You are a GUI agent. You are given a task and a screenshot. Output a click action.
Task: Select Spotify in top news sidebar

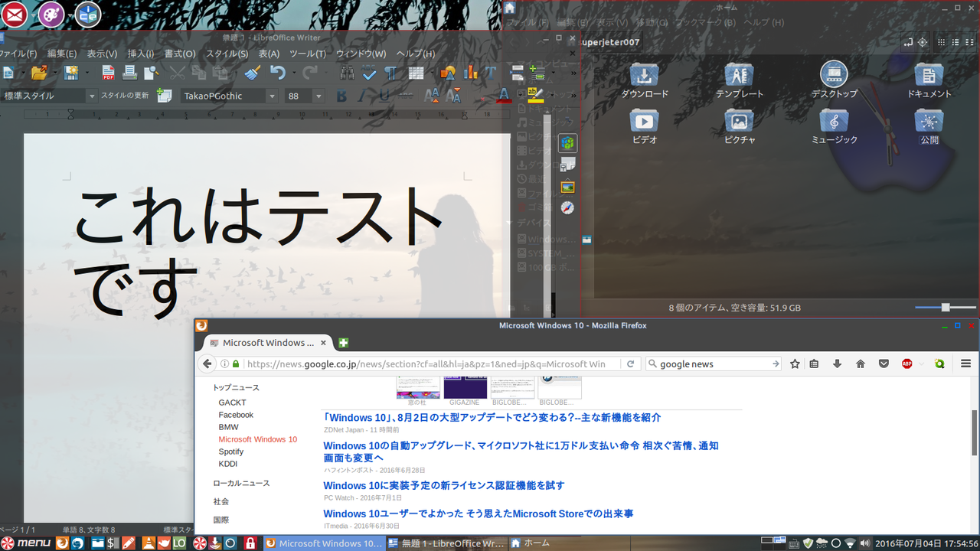(231, 452)
